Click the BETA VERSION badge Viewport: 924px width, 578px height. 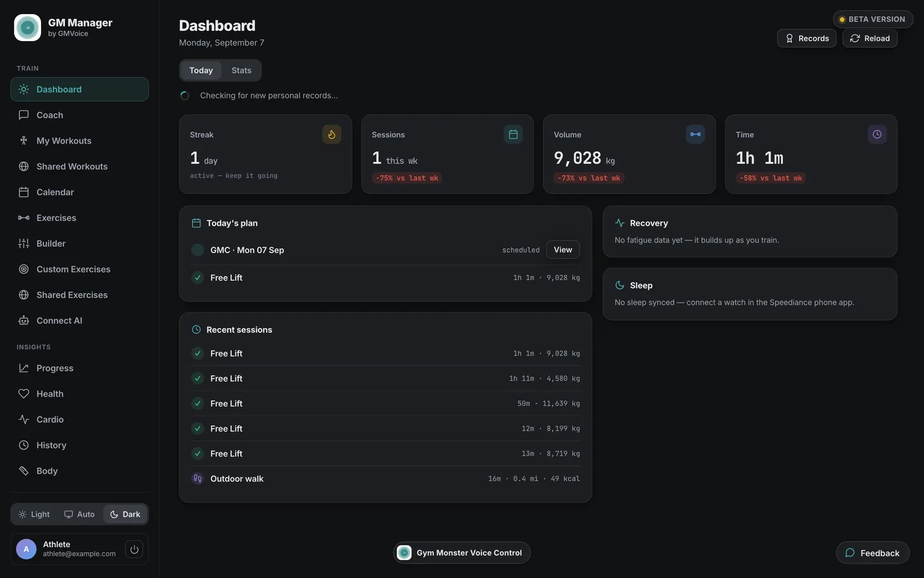[873, 19]
